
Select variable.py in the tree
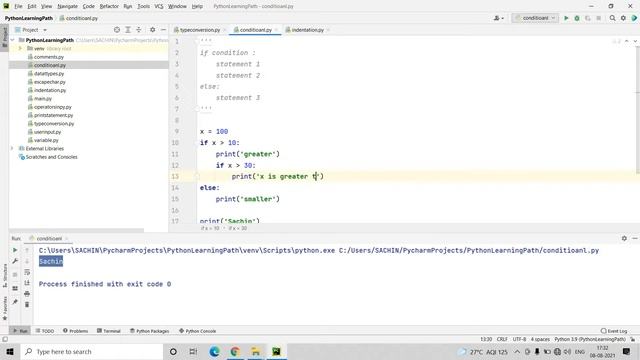pyautogui.click(x=46, y=140)
